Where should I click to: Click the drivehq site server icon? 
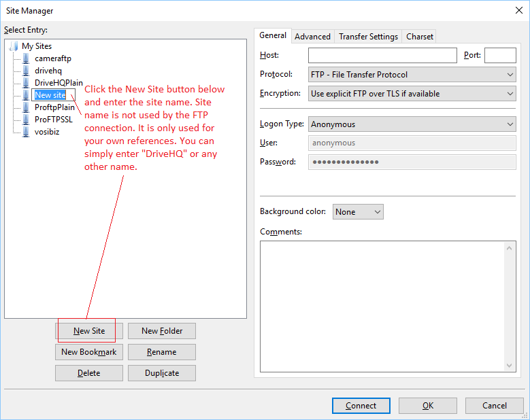[27, 71]
